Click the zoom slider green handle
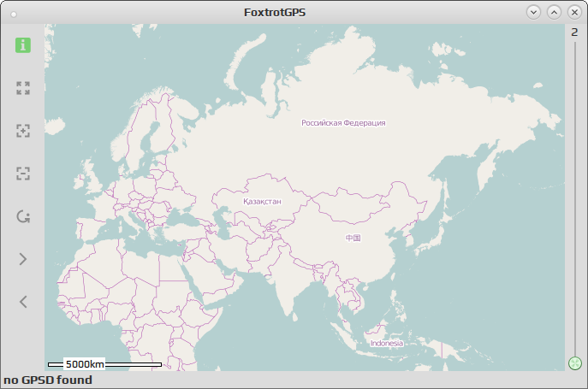Screen dimensions: 588x389 (575, 363)
